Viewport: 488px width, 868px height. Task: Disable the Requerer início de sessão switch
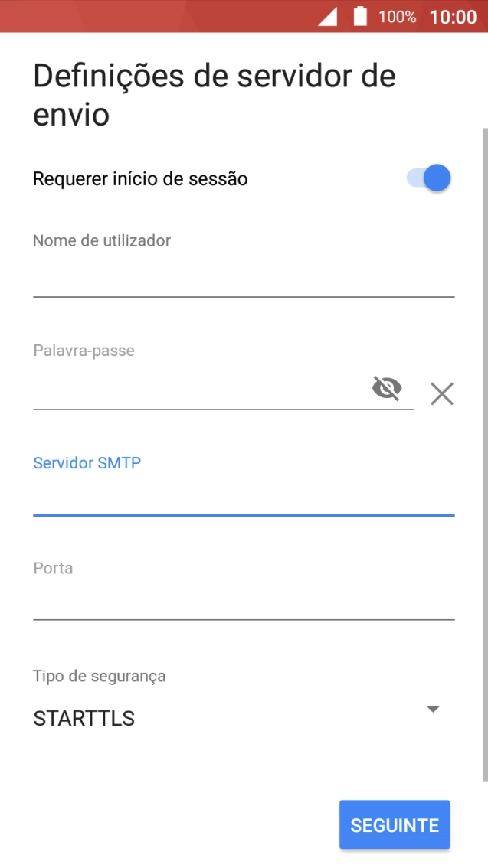(x=429, y=178)
